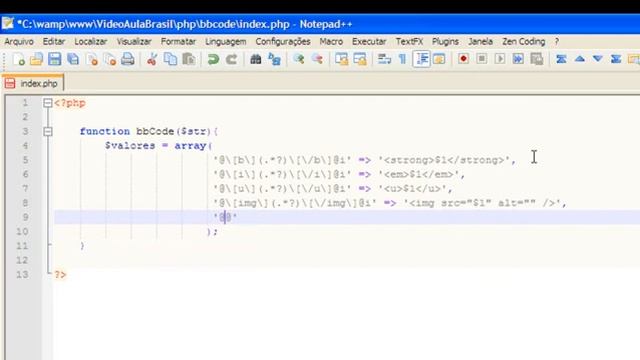Toggle the Word Wrap icon

click(x=384, y=60)
